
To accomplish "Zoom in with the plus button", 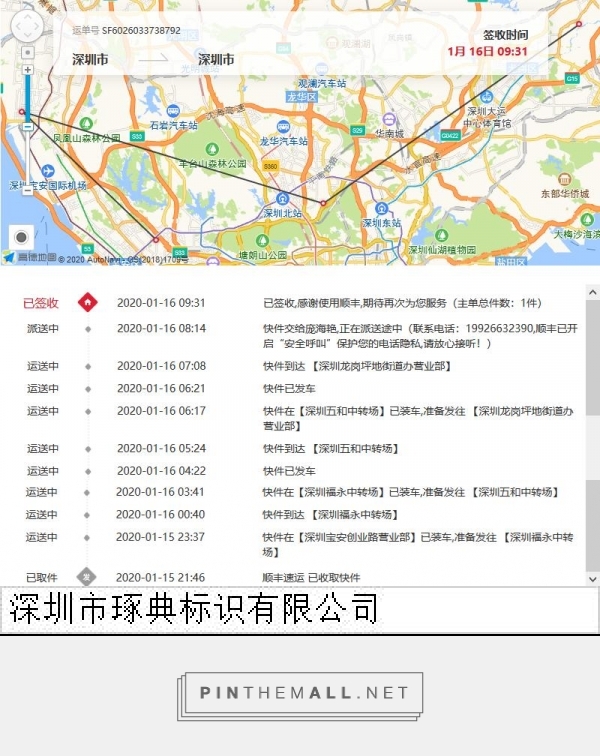I will [27, 70].
